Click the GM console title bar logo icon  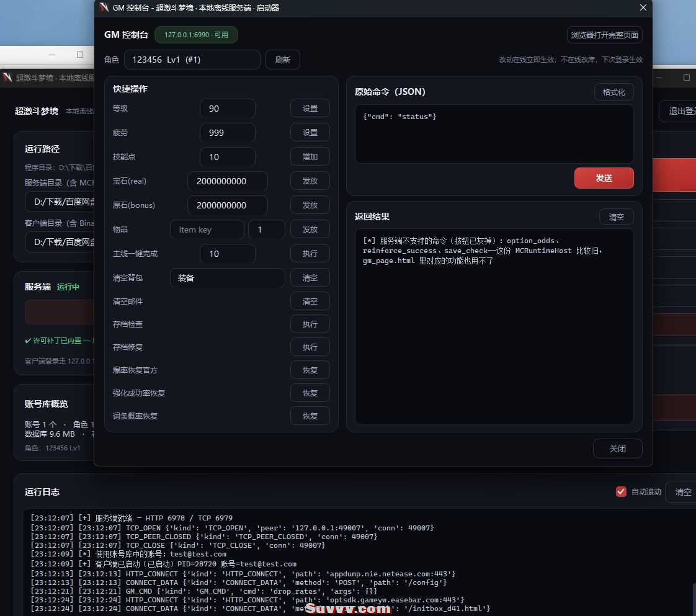coord(104,7)
